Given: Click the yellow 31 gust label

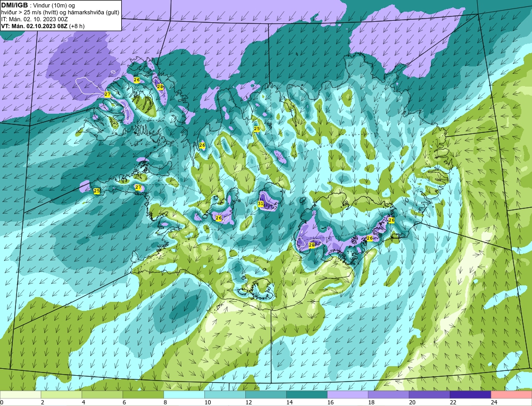Looking at the screenshot, I should 261,204.
